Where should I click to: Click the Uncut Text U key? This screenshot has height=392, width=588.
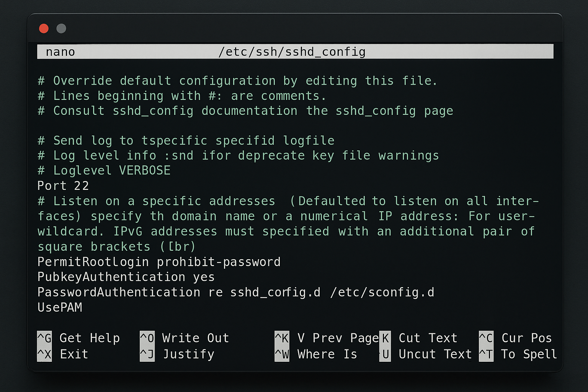coord(385,354)
